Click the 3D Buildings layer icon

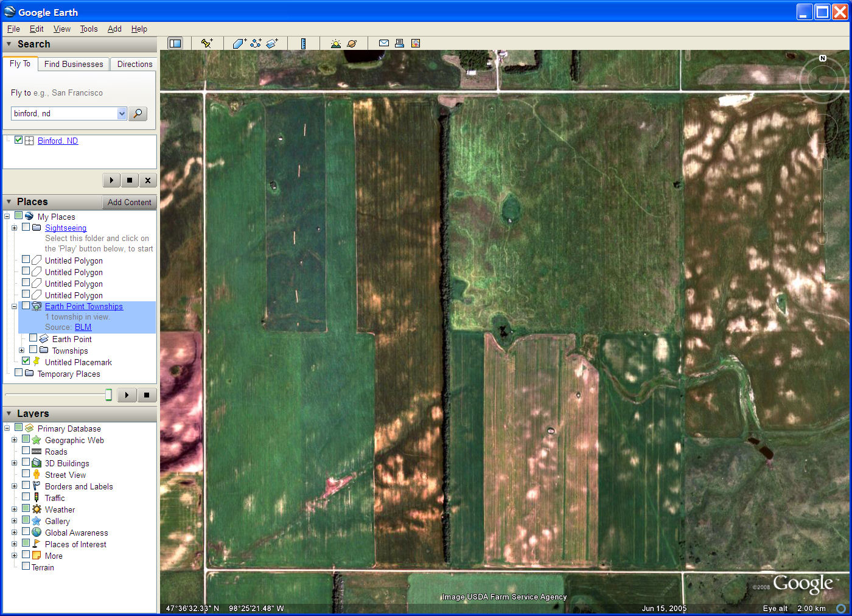click(x=37, y=463)
